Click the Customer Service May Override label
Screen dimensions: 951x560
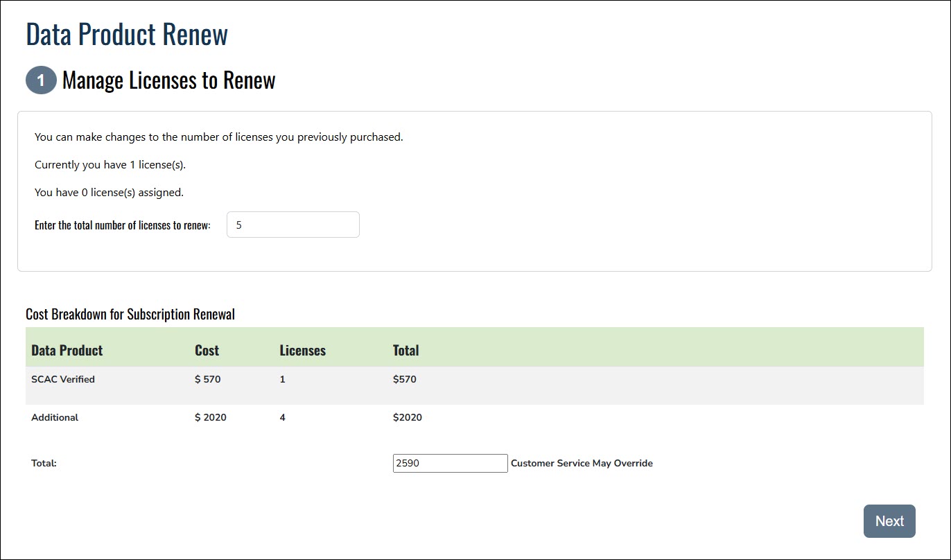pyautogui.click(x=582, y=464)
